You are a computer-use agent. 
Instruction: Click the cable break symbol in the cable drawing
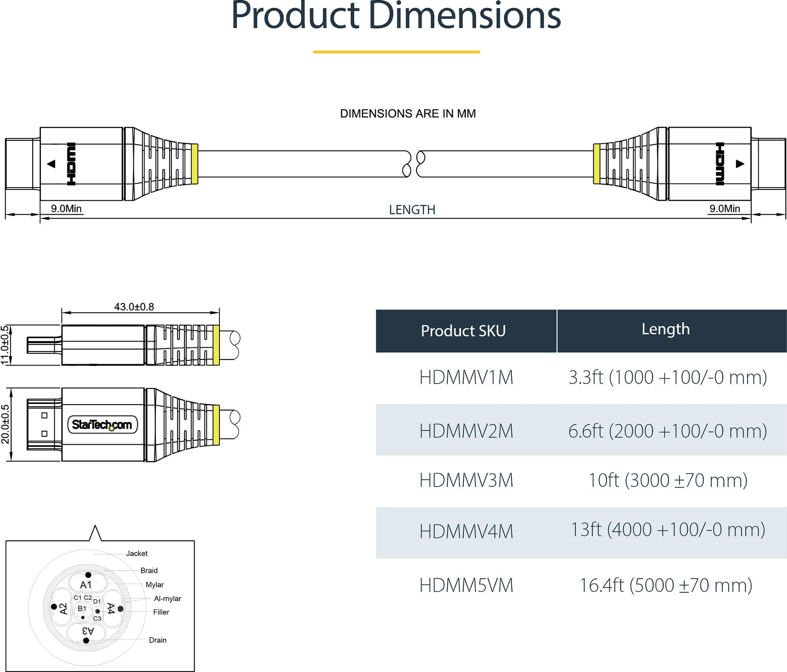pos(414,164)
